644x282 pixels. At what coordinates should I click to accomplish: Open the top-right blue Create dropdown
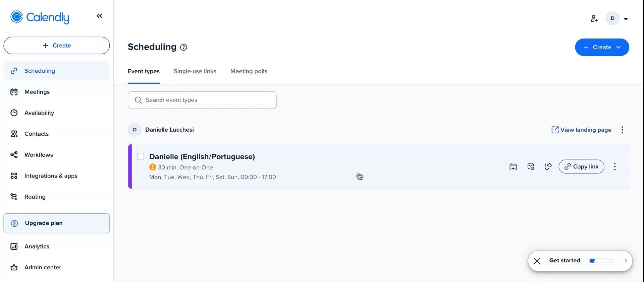coord(602,47)
